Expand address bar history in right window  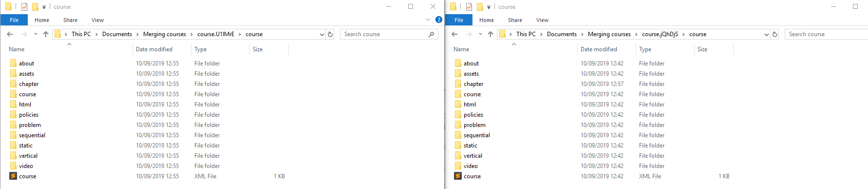point(766,34)
